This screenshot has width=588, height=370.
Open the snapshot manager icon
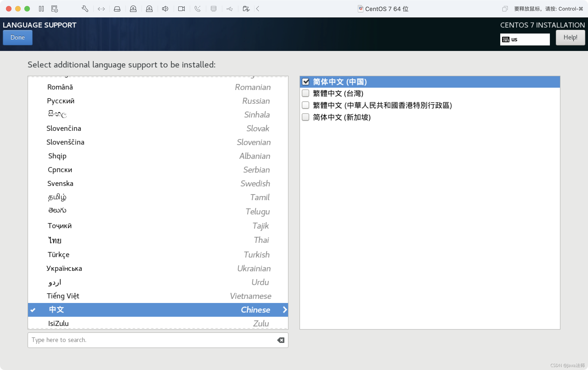(x=54, y=9)
